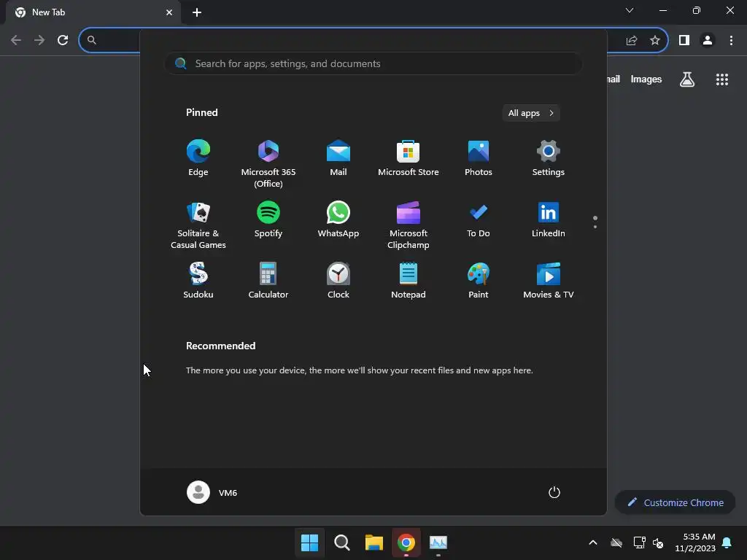Open a new Chrome tab
This screenshot has height=560, width=747.
197,12
